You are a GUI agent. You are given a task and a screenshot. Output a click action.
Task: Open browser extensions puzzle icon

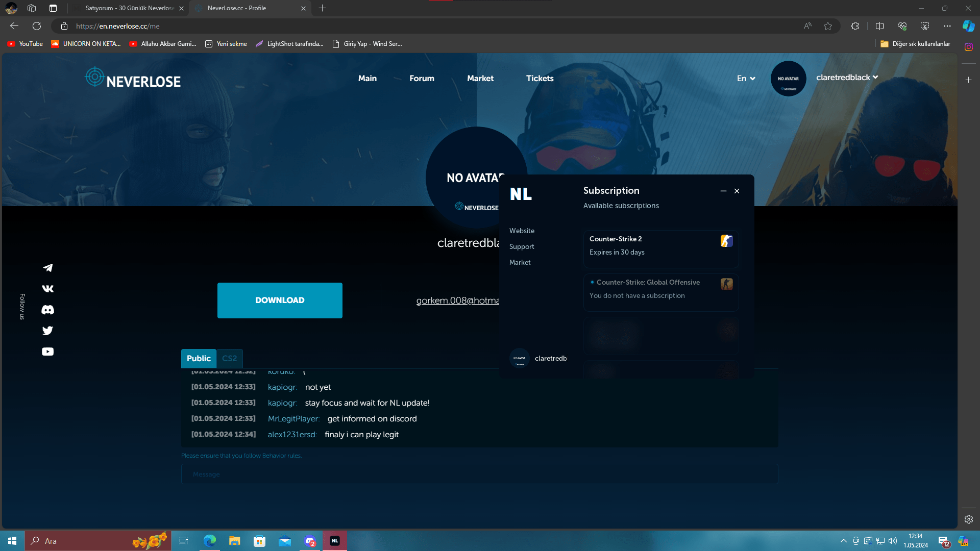[x=855, y=26]
